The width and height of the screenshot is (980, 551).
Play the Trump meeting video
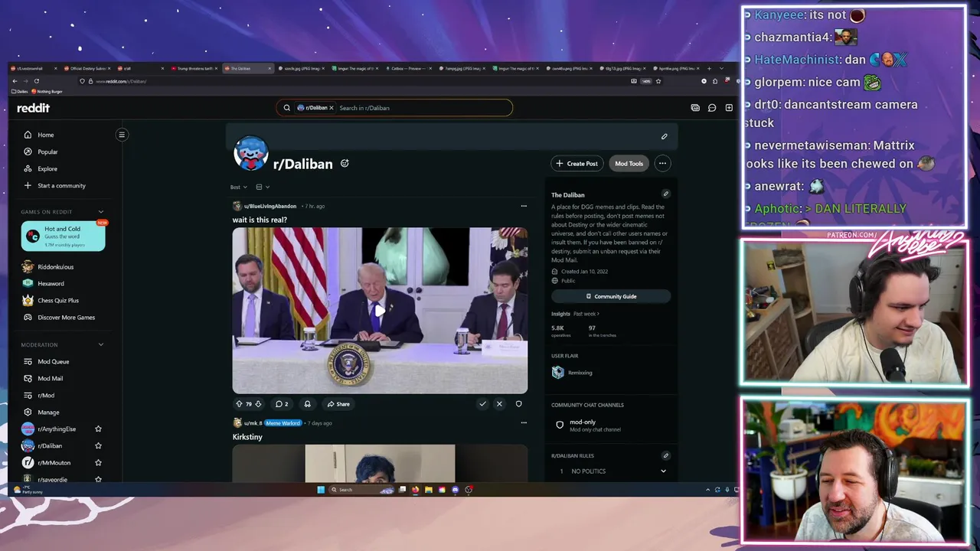380,310
